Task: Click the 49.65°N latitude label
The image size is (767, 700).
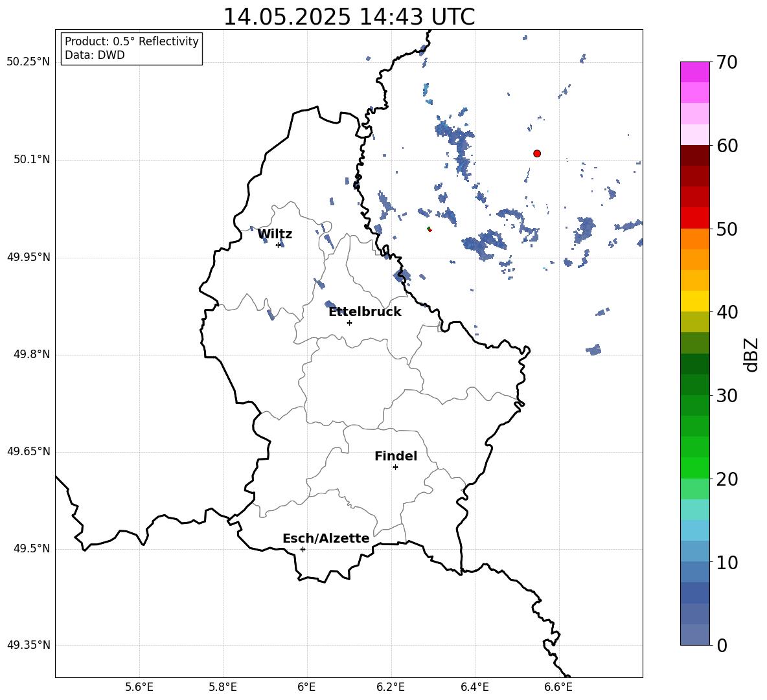Action: click(29, 451)
